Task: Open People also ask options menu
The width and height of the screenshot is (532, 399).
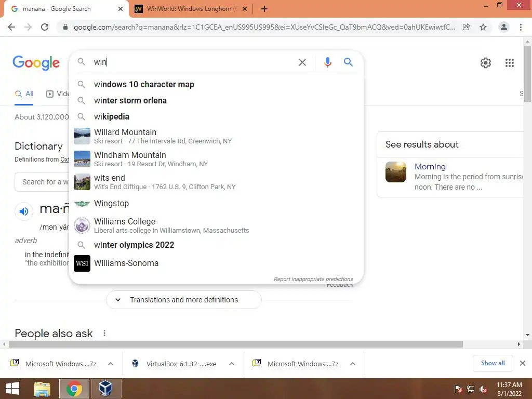Action: pyautogui.click(x=104, y=333)
